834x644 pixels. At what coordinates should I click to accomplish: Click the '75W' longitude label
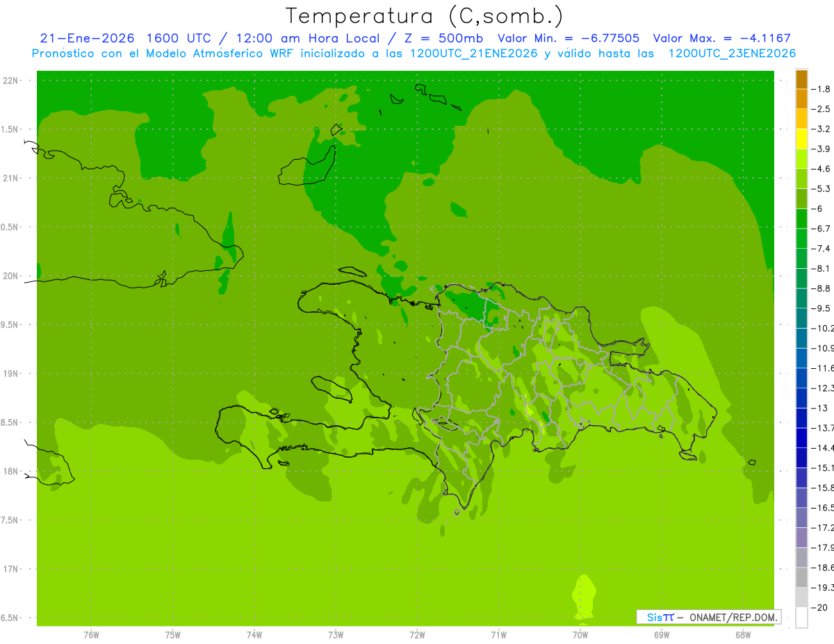click(x=172, y=635)
